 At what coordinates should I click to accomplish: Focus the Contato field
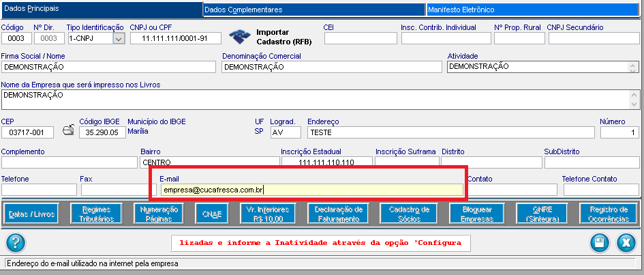click(x=512, y=190)
